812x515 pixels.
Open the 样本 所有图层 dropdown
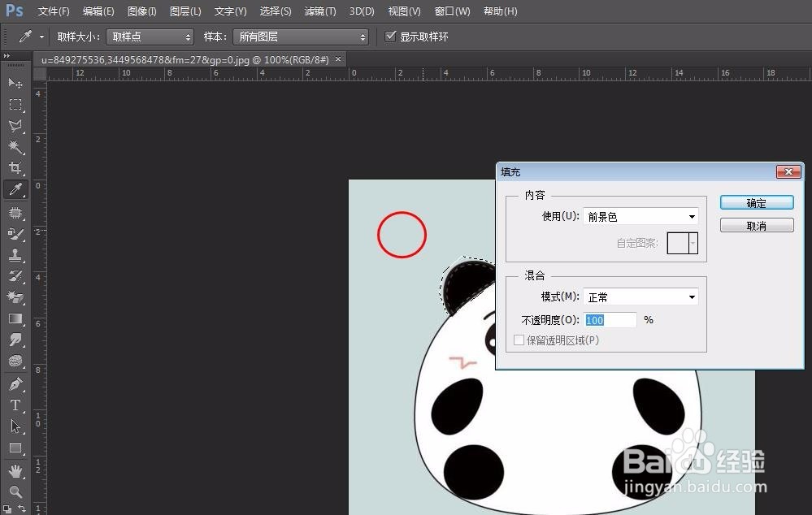[301, 37]
